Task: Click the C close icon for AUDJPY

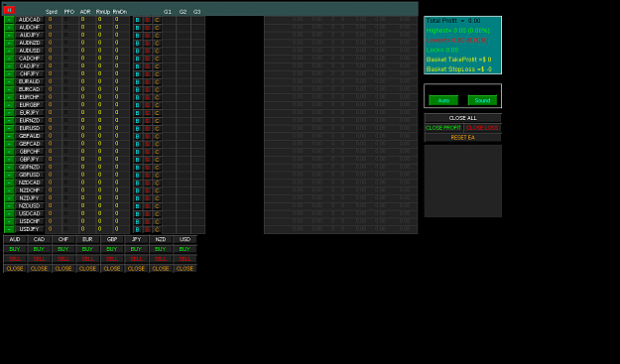Action: click(x=157, y=36)
